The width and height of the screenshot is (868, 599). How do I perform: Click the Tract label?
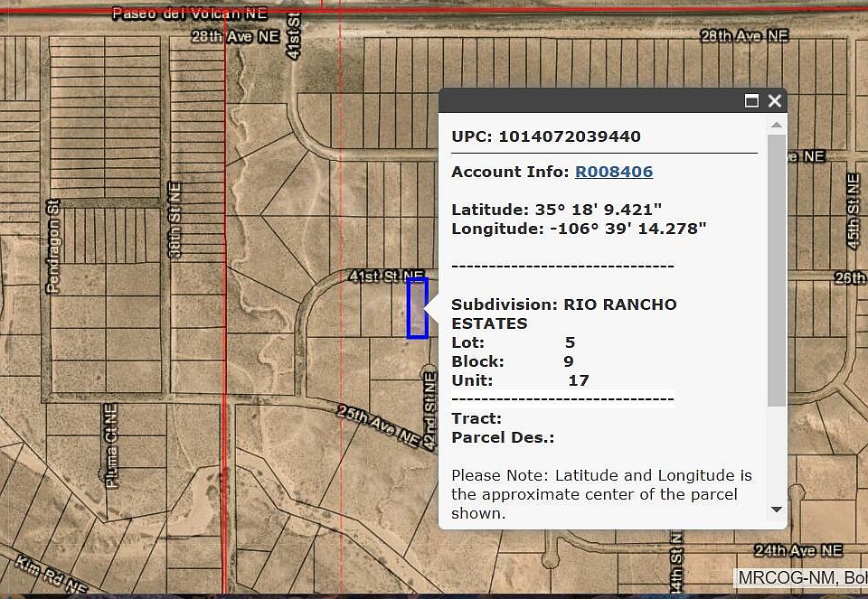476,418
